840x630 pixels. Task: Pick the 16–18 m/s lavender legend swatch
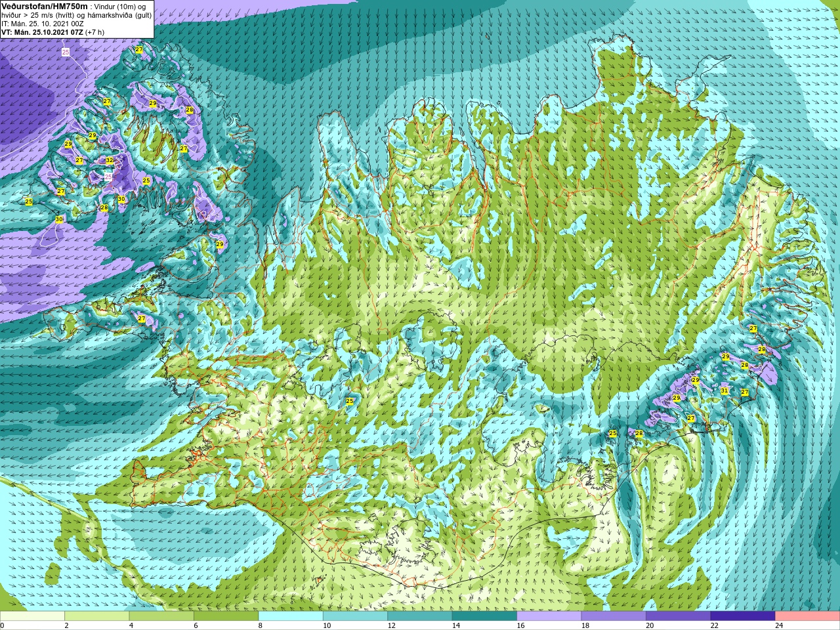tap(549, 616)
